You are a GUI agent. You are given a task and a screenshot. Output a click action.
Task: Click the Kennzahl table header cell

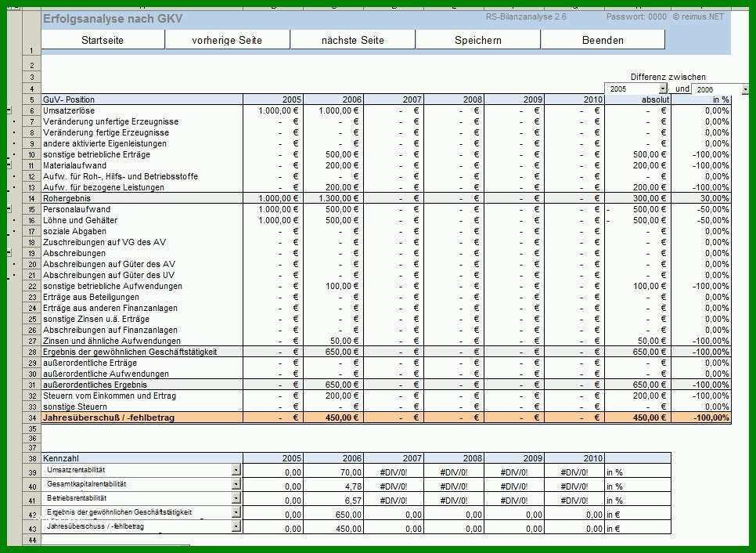coord(142,458)
